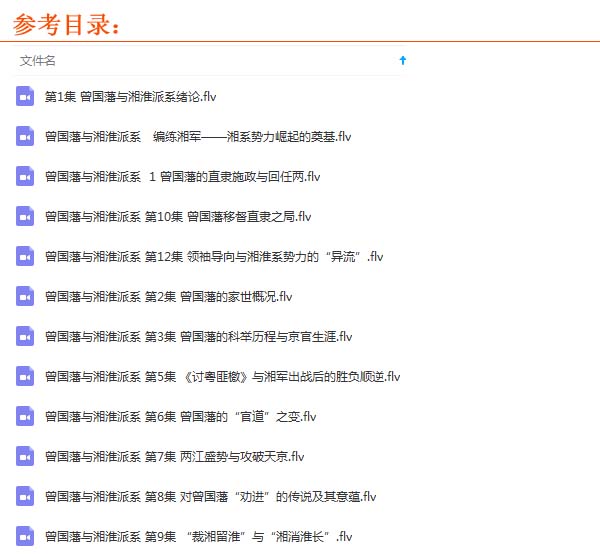The height and width of the screenshot is (554, 600).
Task: Open 第8集 对曾国藩"劝进"的传说及其意蕴.flv
Action: click(210, 497)
